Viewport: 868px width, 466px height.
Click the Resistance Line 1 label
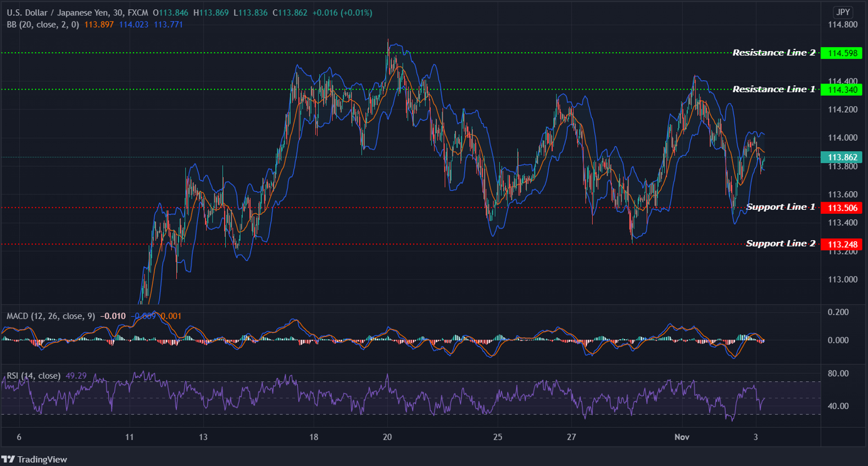click(774, 89)
